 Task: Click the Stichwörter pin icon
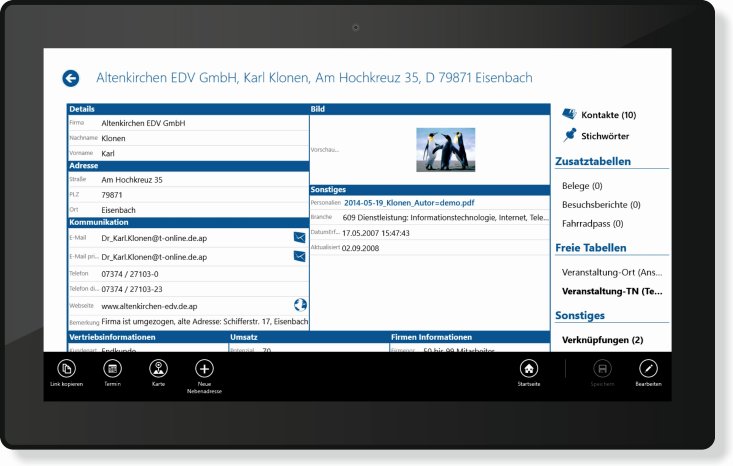(x=570, y=135)
